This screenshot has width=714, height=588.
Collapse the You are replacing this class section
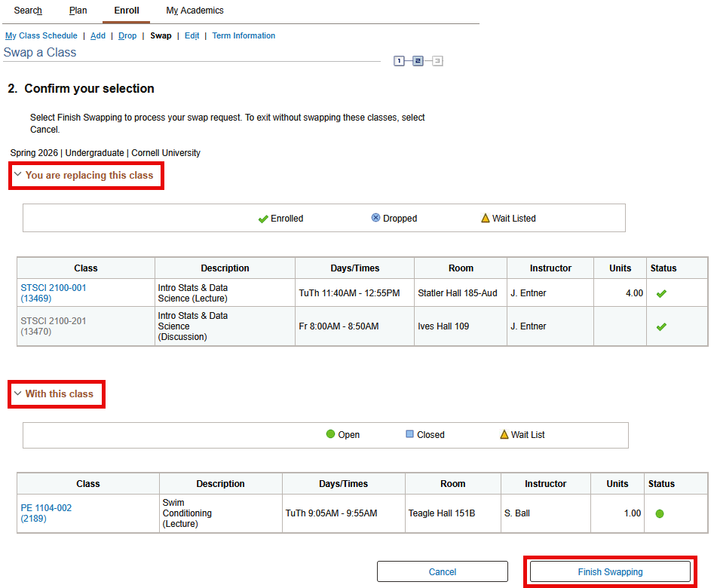[x=88, y=175]
